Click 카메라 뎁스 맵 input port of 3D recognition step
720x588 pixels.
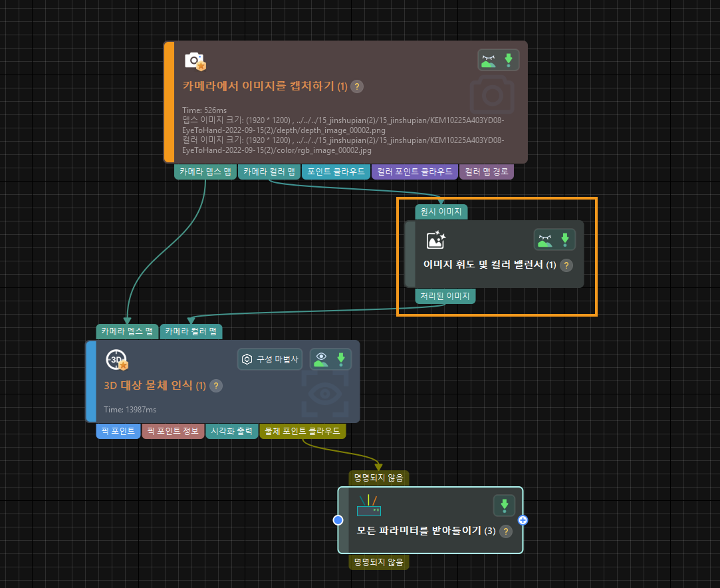click(x=127, y=332)
